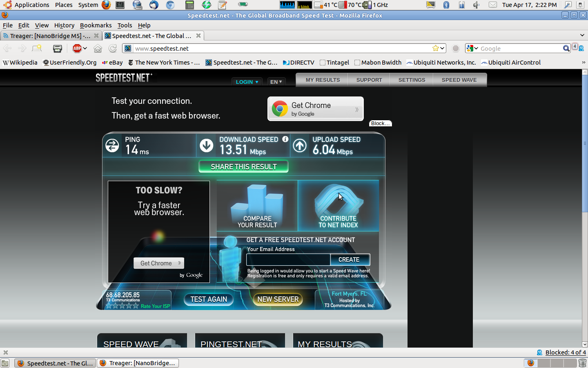Open the Bluetooth icon in system tray
The width and height of the screenshot is (588, 368).
[446, 5]
